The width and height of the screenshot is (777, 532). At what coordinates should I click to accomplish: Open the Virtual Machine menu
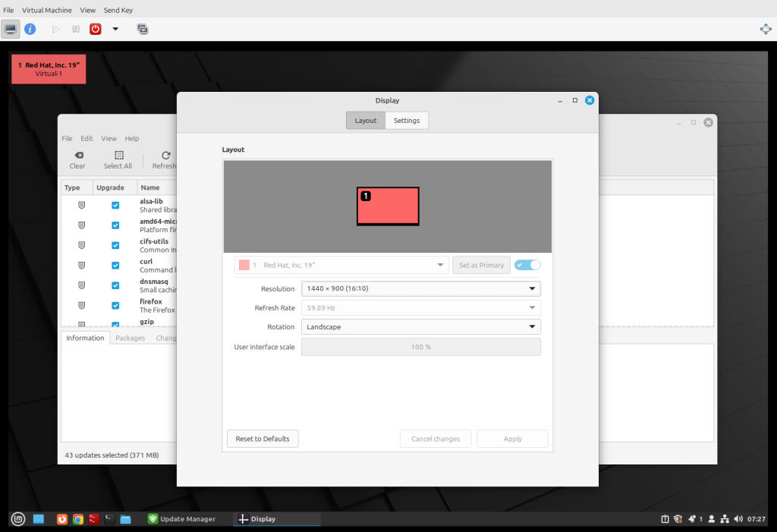point(46,10)
